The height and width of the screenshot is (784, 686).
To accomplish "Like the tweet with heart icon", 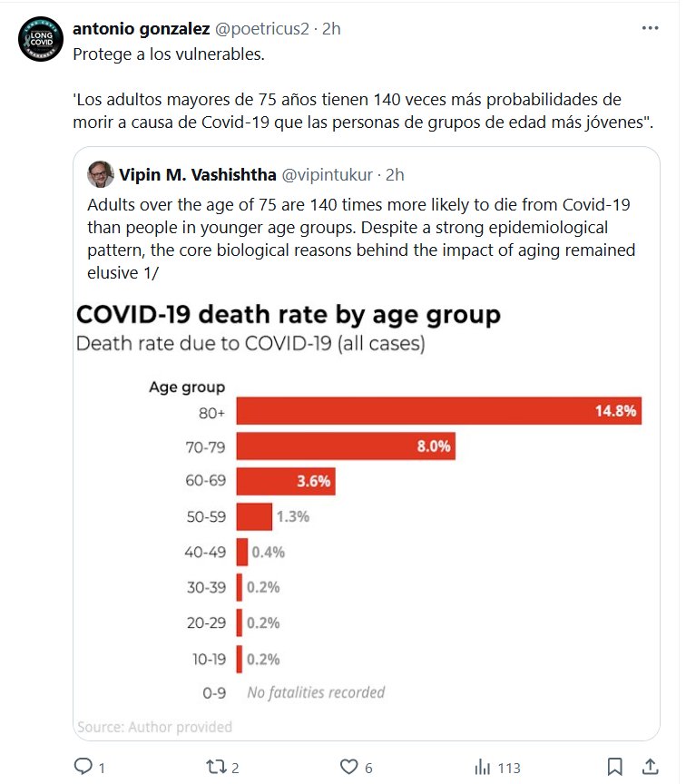I will pyautogui.click(x=349, y=768).
